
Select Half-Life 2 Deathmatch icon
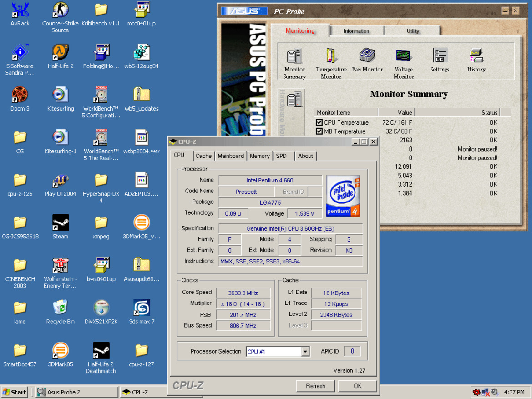(101, 358)
